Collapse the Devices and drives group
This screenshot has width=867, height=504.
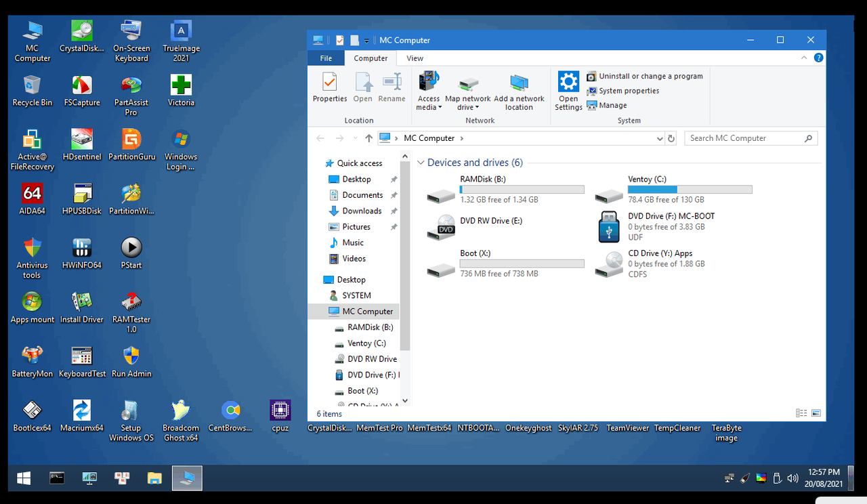pyautogui.click(x=421, y=163)
